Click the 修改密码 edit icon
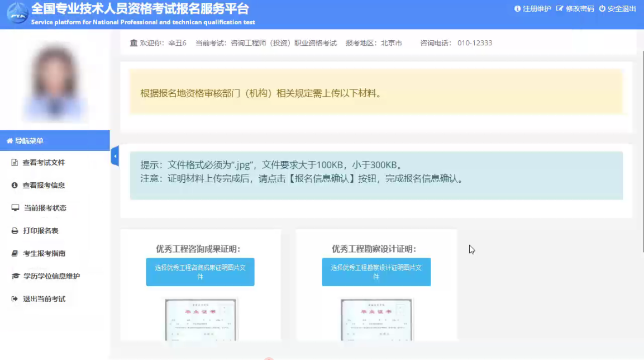Image resolution: width=644 pixels, height=360 pixels. coord(560,9)
